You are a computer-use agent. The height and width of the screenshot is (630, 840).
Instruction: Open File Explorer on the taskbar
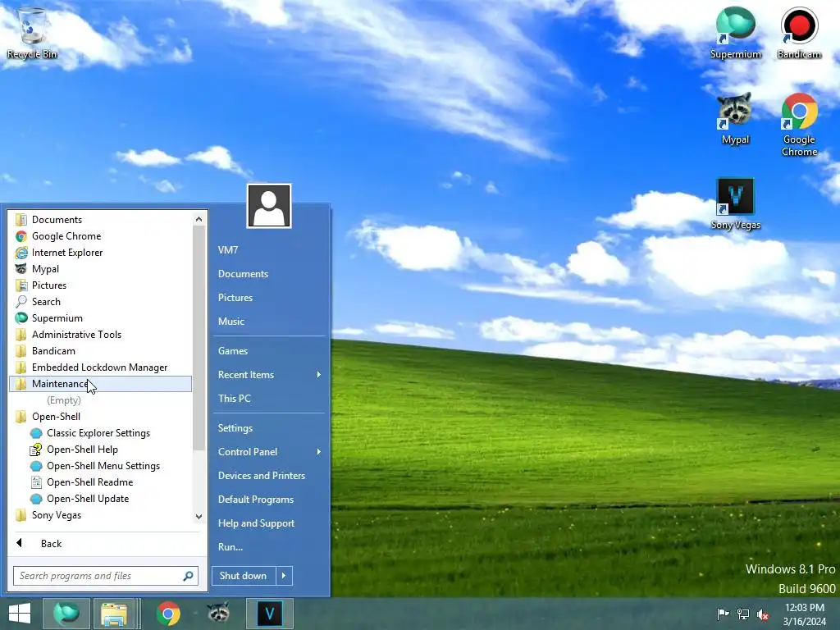(x=113, y=614)
